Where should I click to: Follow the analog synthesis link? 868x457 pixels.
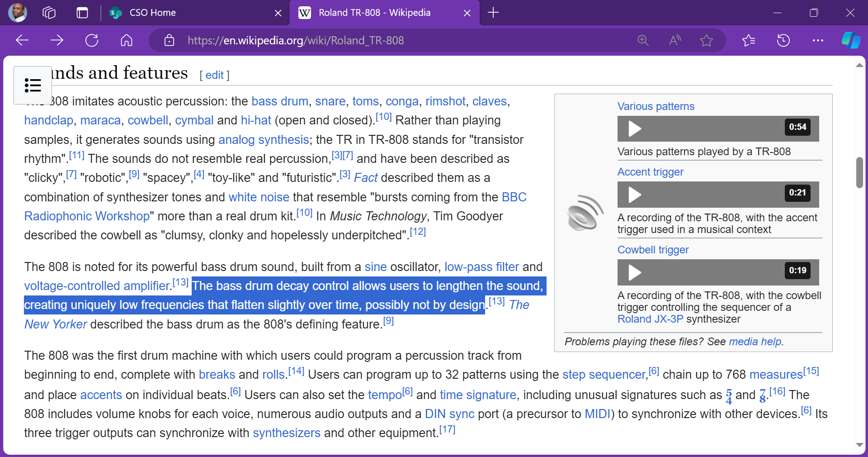(x=264, y=139)
